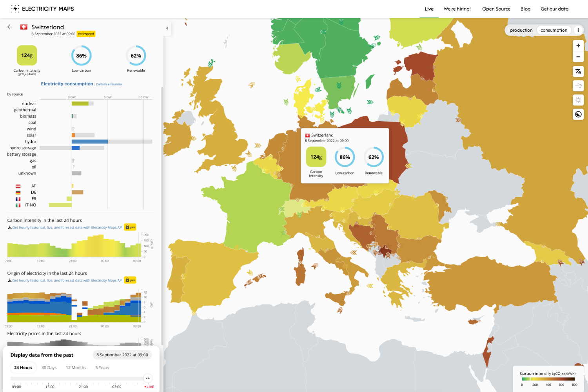
Task: Zoom out of the map
Action: [578, 57]
